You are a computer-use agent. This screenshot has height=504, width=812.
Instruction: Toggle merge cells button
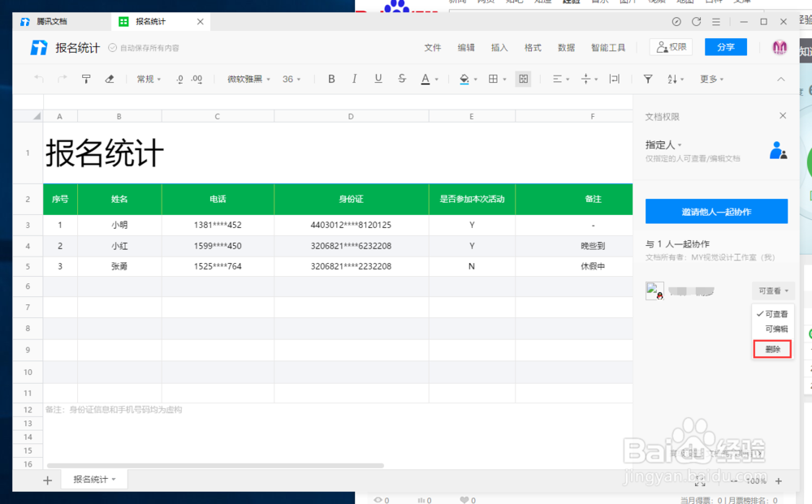click(x=524, y=79)
